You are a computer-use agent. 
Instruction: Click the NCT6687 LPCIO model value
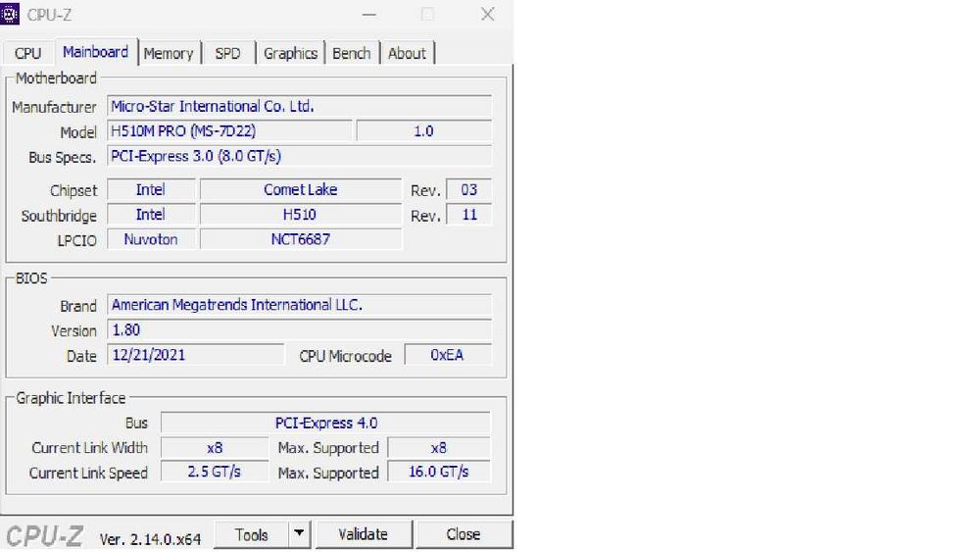[x=301, y=239]
